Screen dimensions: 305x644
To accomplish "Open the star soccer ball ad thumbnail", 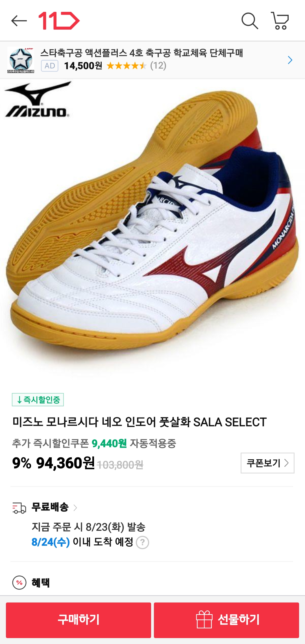I will click(x=21, y=60).
